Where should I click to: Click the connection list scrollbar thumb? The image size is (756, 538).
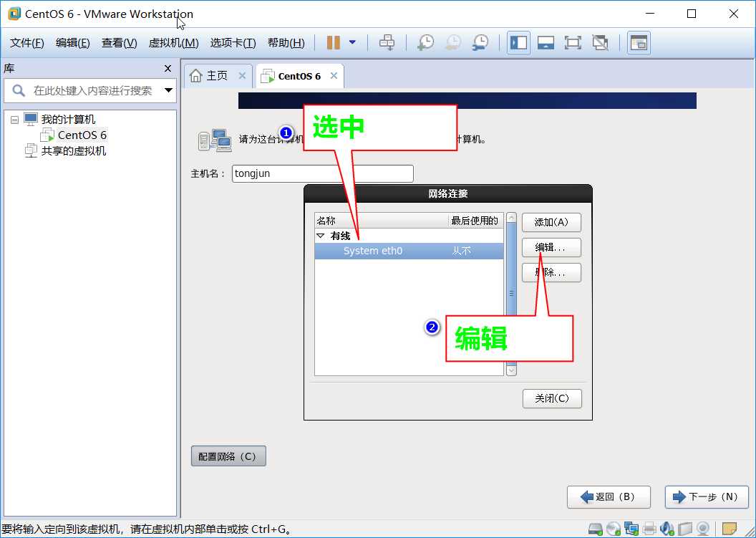pos(511,294)
